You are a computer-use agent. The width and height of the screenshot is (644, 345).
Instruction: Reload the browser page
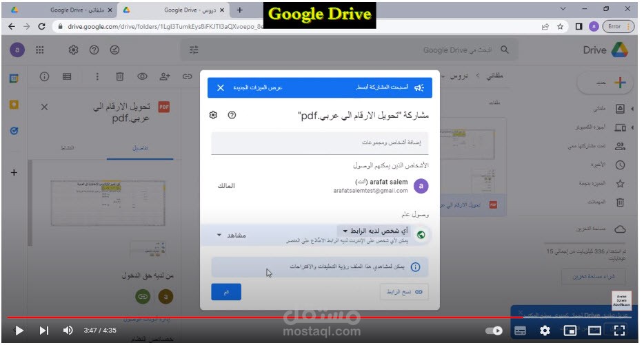tap(41, 27)
